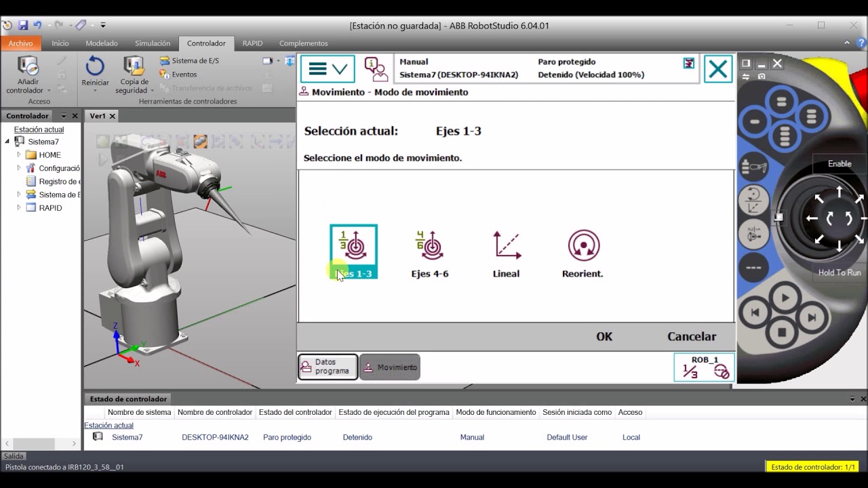Expand the Configuración tree node
868x488 pixels.
19,168
